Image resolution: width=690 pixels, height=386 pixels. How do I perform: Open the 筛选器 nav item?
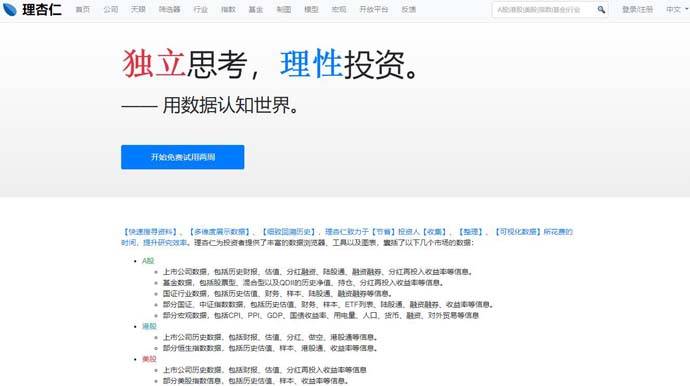(169, 9)
